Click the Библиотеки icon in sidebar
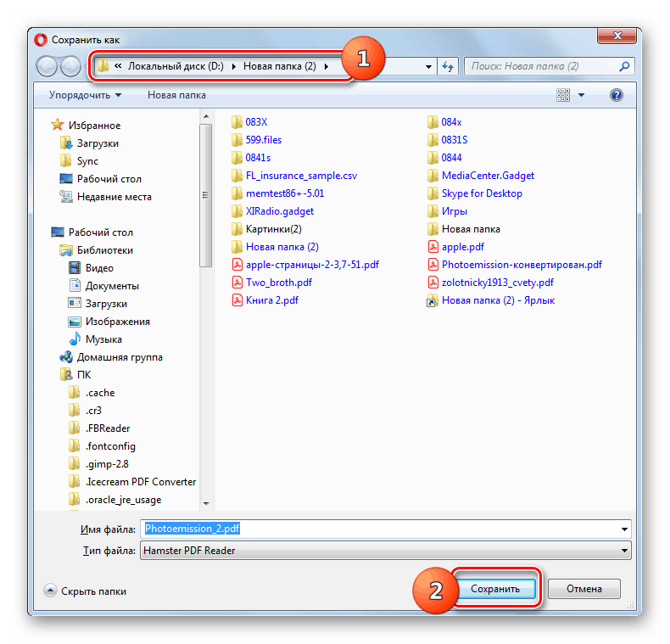The width and height of the screenshot is (670, 644). point(66,250)
